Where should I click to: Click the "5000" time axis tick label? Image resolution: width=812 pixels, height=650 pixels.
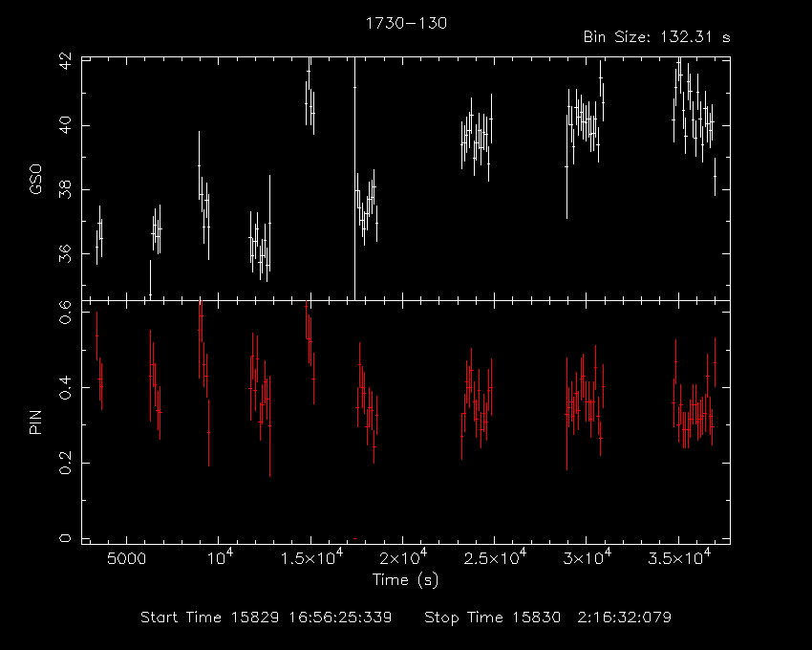[x=126, y=559]
